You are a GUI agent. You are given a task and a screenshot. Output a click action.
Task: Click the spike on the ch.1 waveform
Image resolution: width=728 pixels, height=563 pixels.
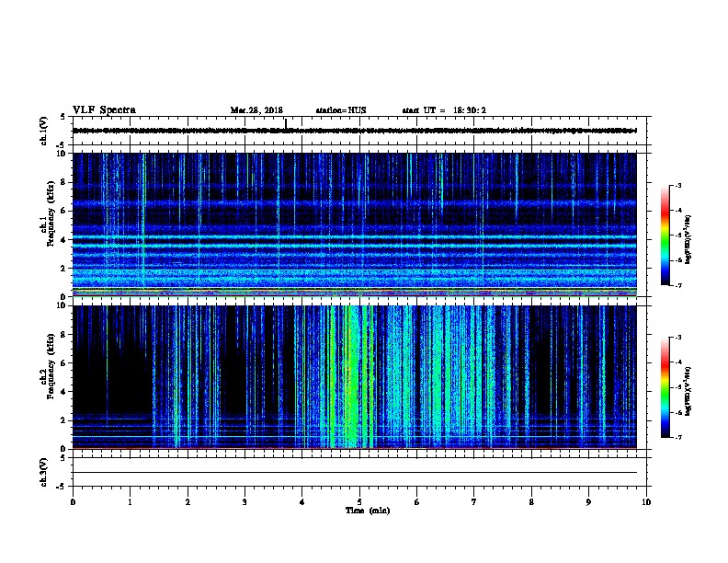(x=286, y=123)
